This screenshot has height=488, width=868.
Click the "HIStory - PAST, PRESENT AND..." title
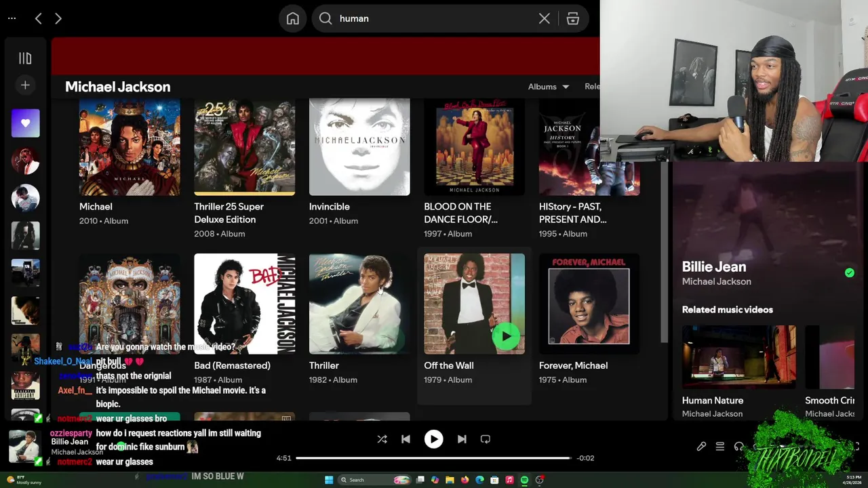click(573, 213)
